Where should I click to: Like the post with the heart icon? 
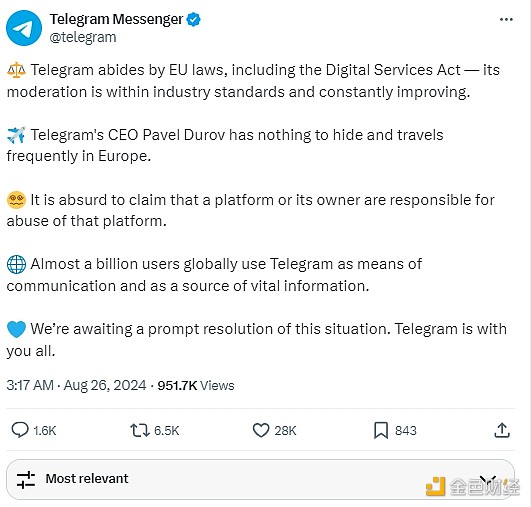pos(261,430)
